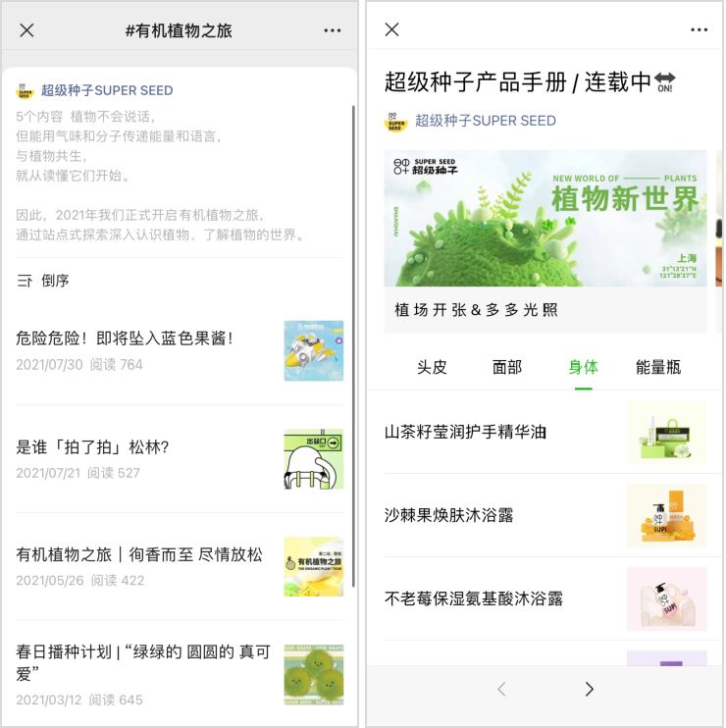Open article 是谁「拍了拍」松林?
The image size is (726, 728).
(92, 447)
